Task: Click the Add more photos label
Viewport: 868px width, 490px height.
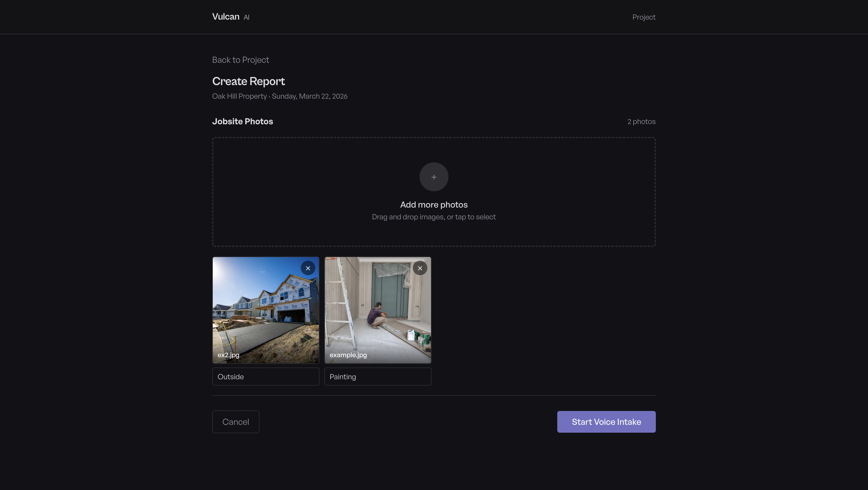Action: pyautogui.click(x=434, y=204)
